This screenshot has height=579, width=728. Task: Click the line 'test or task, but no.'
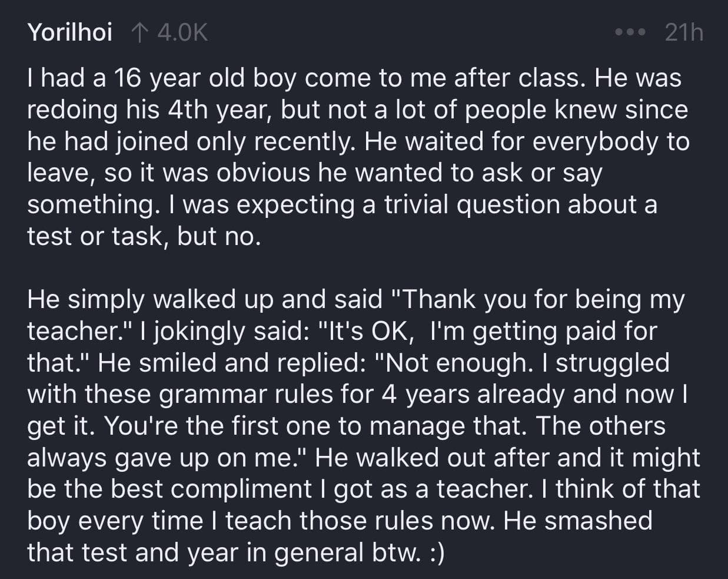(144, 236)
